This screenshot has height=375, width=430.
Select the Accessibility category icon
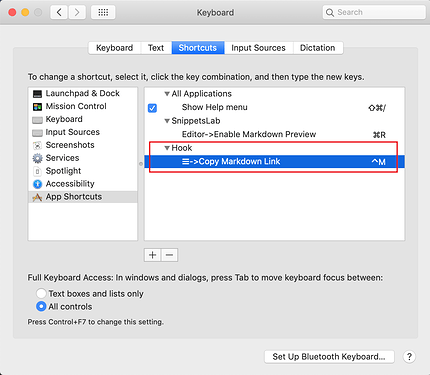[x=37, y=184]
